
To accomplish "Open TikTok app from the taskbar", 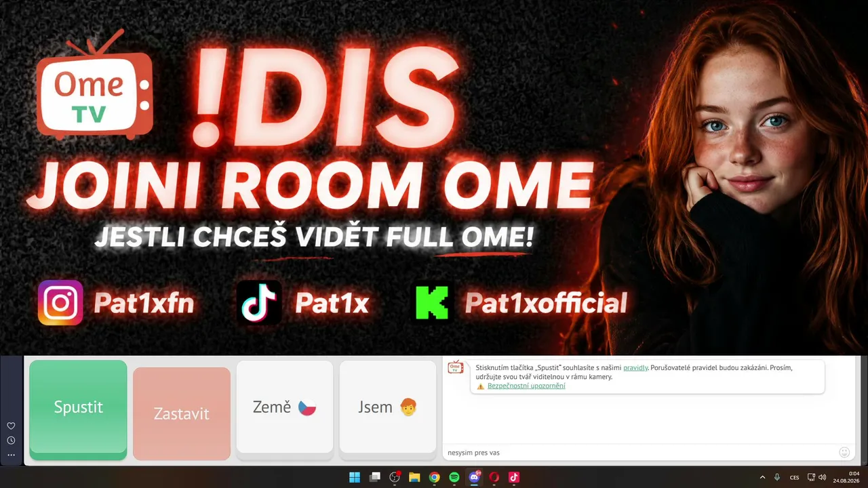I will tap(514, 477).
